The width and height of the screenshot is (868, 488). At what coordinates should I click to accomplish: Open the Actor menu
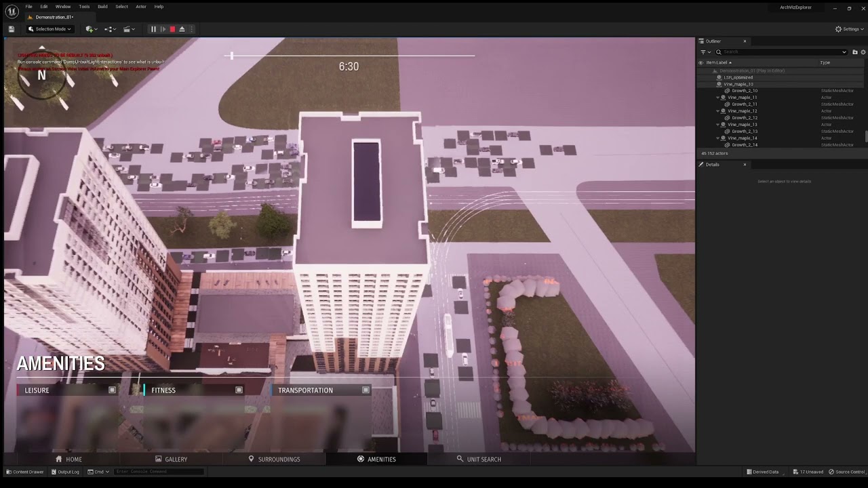pos(141,7)
